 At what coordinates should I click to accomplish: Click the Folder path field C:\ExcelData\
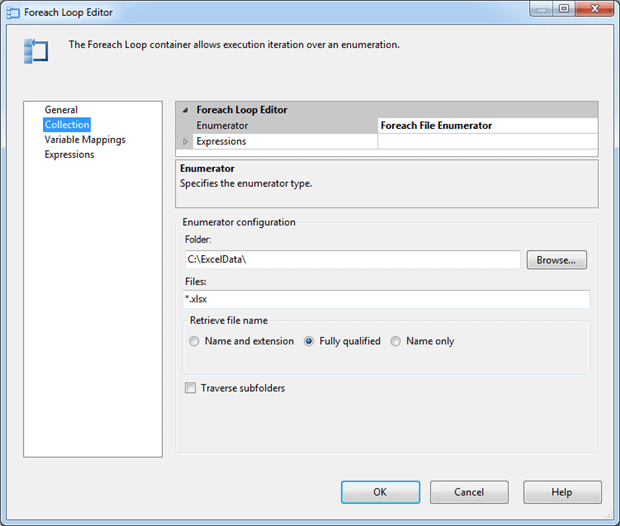tap(353, 259)
